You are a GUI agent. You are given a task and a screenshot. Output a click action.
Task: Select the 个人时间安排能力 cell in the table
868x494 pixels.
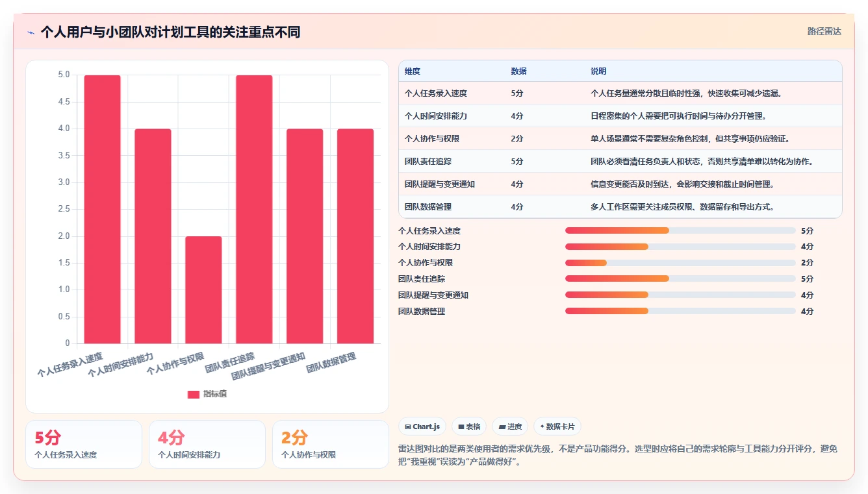[436, 116]
